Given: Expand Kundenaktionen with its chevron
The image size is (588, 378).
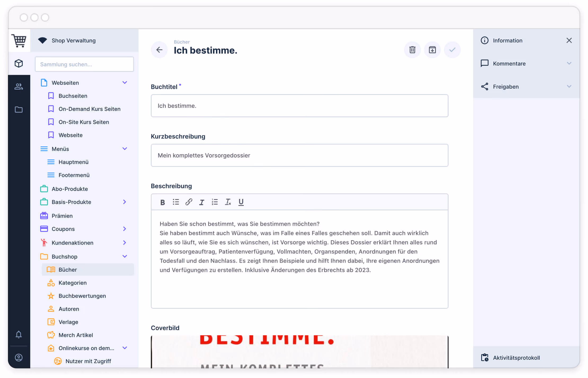Looking at the screenshot, I should coord(125,242).
